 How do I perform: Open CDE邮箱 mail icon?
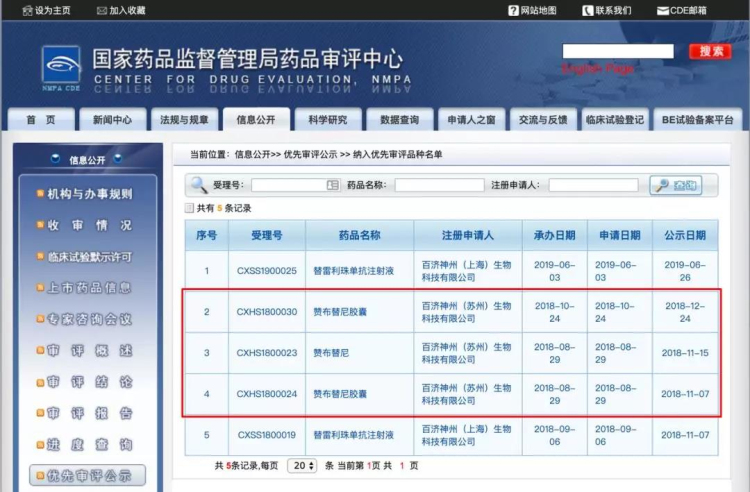pyautogui.click(x=663, y=10)
